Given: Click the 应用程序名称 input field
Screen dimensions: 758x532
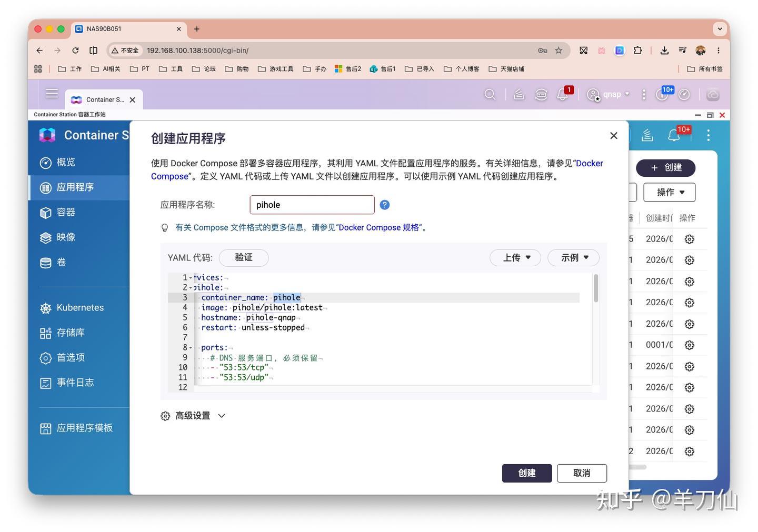Looking at the screenshot, I should [x=312, y=205].
